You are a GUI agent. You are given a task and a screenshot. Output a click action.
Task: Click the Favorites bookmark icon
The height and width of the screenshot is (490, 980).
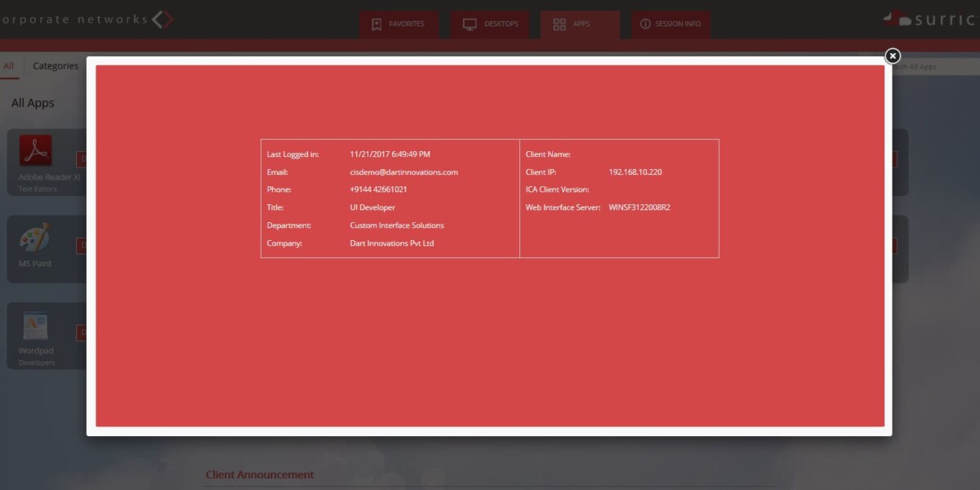click(x=376, y=24)
